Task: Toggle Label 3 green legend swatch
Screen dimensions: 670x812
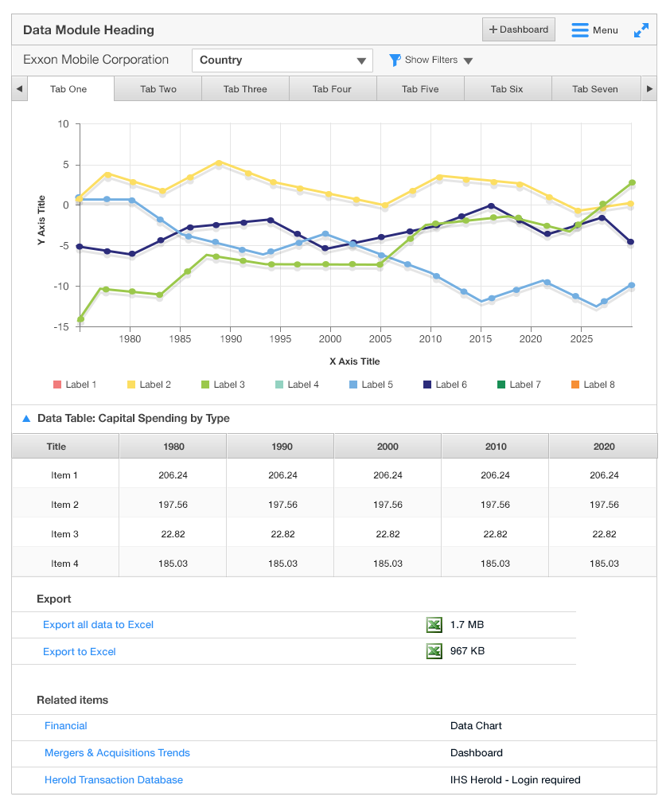Action: (x=205, y=385)
